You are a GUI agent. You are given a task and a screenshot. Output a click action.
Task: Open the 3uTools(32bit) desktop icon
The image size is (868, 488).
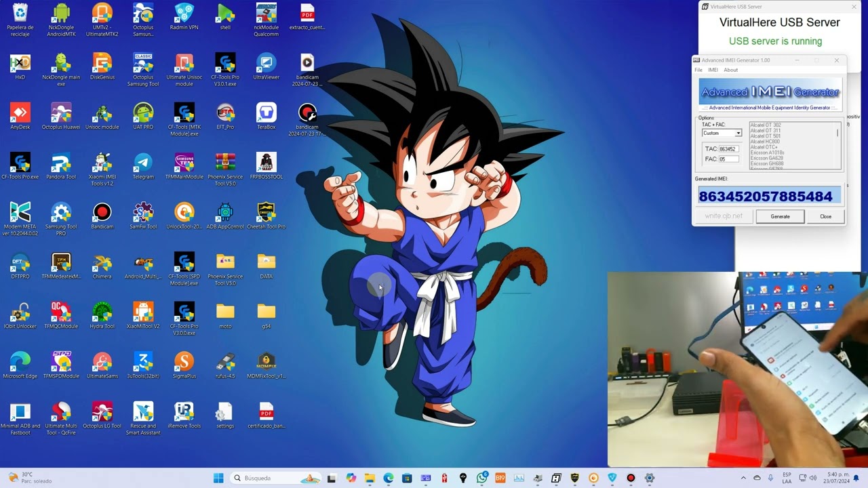143,366
